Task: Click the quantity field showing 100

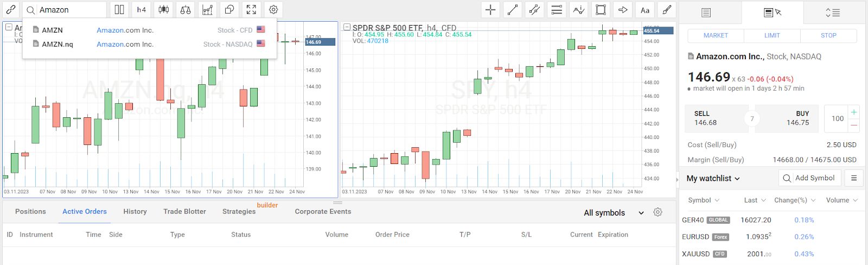Action: [837, 118]
